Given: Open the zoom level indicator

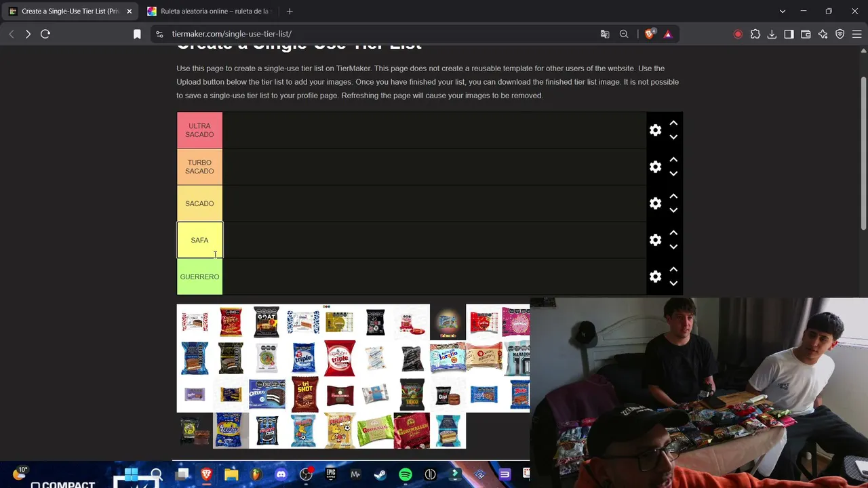Looking at the screenshot, I should 624,34.
